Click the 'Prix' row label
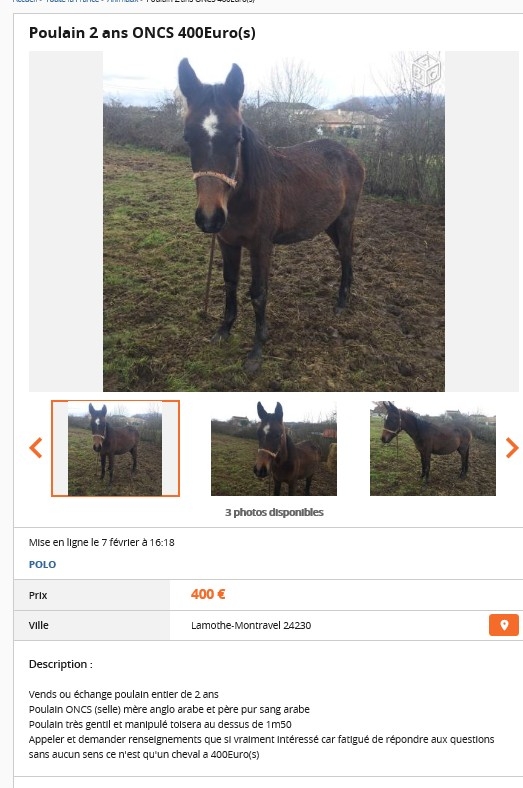 tap(38, 595)
